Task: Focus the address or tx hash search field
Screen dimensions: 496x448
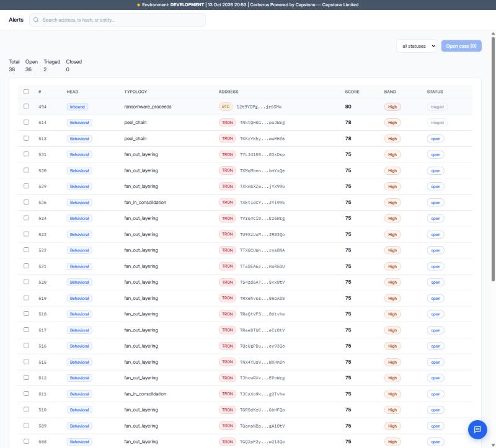Action: 117,20
